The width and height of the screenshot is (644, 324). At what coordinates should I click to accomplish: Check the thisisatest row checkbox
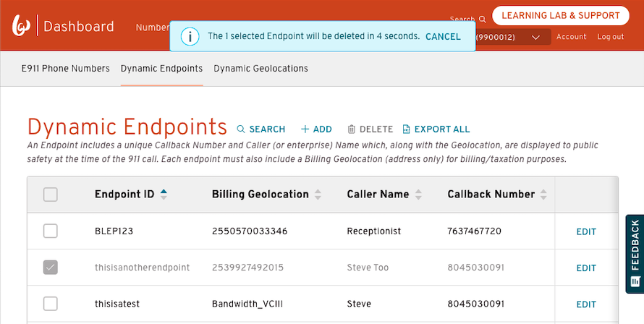point(51,304)
